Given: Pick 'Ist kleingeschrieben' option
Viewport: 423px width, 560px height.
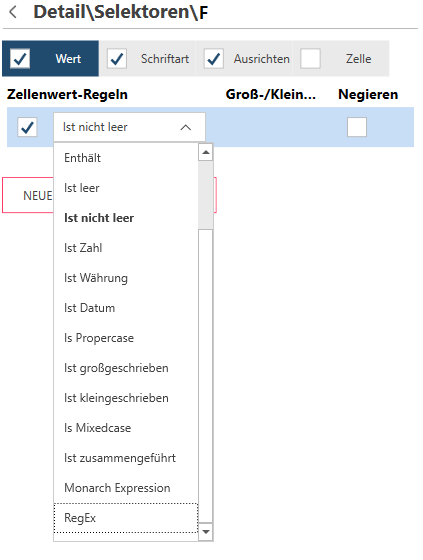Looking at the screenshot, I should click(126, 398).
